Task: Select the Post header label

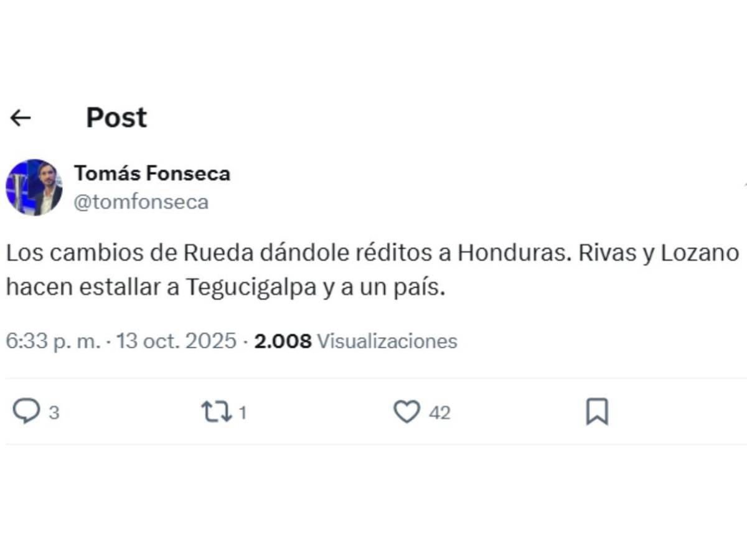Action: [116, 117]
